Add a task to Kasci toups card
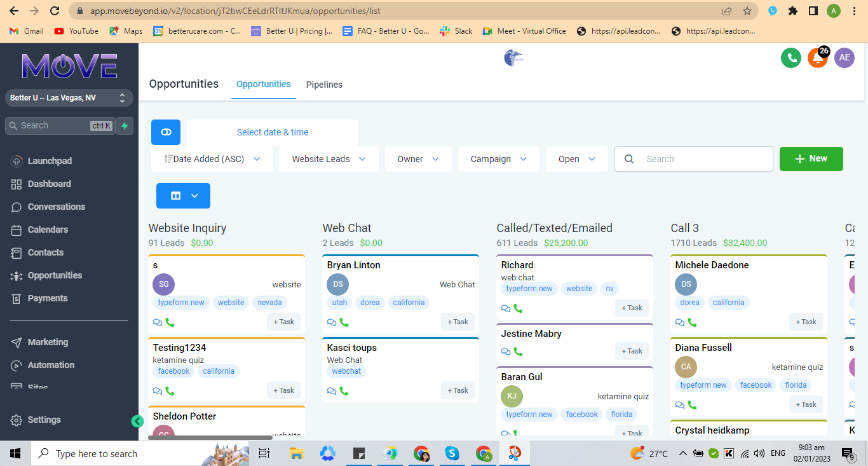Viewport: 868px width, 466px height. click(x=458, y=390)
